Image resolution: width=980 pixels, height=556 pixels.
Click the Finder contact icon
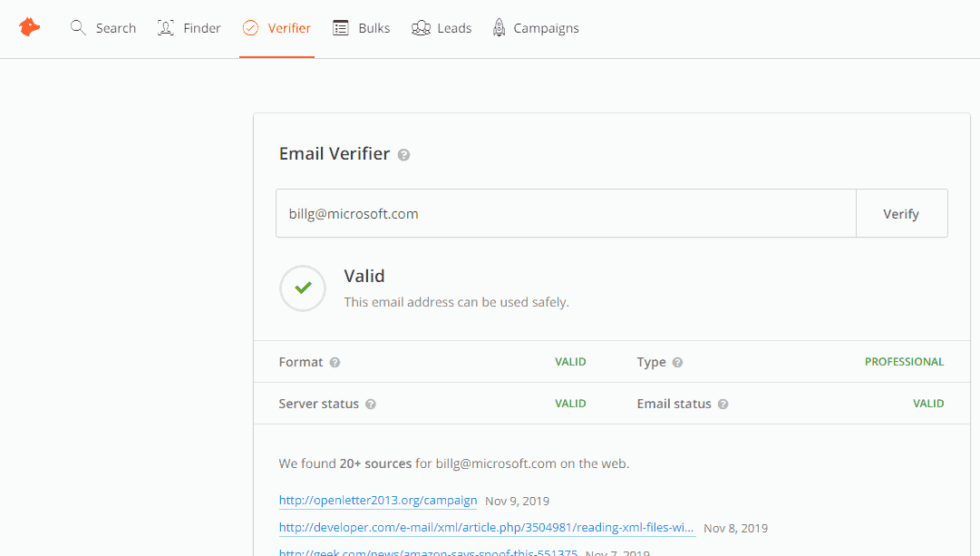point(165,27)
